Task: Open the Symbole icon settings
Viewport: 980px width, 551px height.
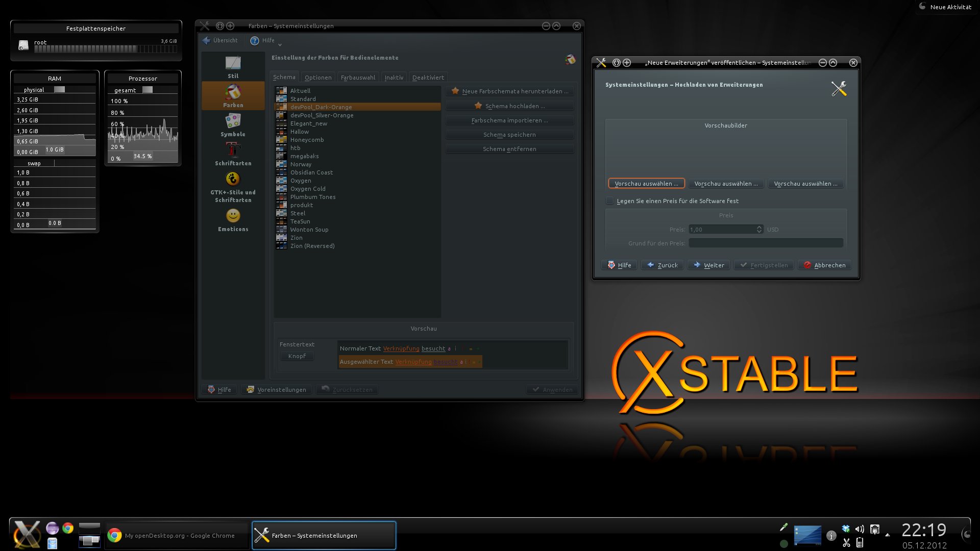Action: [233, 125]
